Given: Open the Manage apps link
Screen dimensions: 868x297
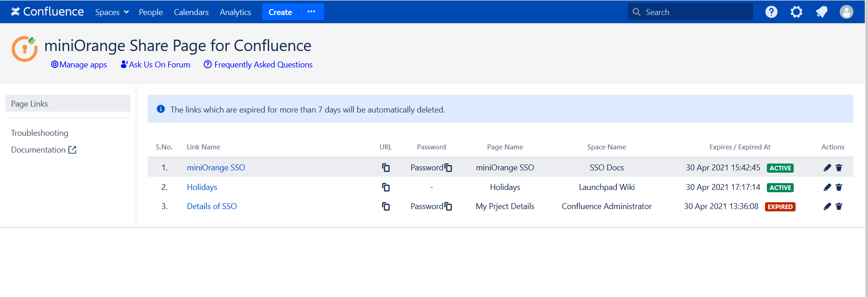Looking at the screenshot, I should (79, 65).
